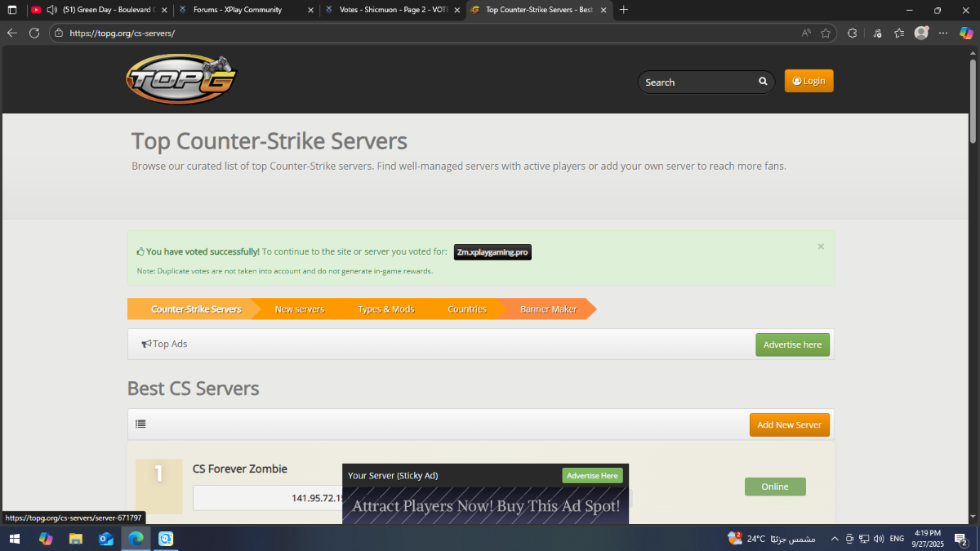Select the Countries navigation item
Viewport: 980px width, 551px height.
point(467,309)
